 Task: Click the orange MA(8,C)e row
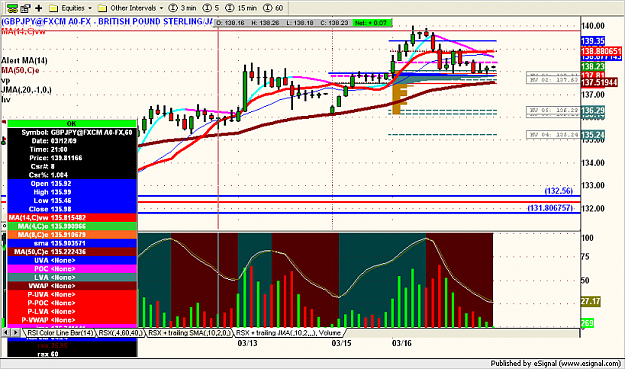tap(72, 235)
